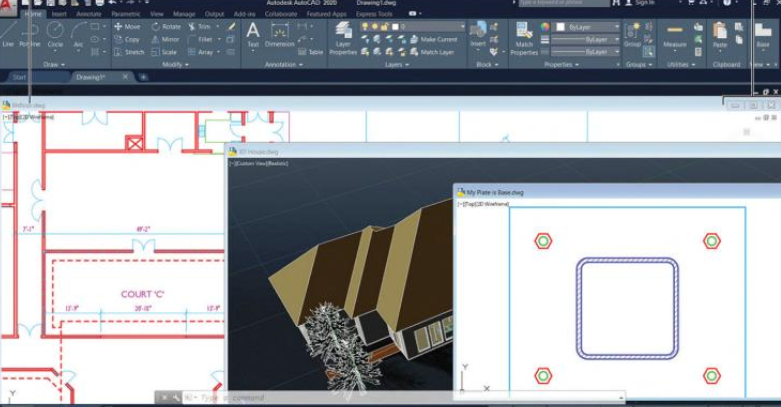
Task: Open the Annotate ribbon tab
Action: click(89, 14)
